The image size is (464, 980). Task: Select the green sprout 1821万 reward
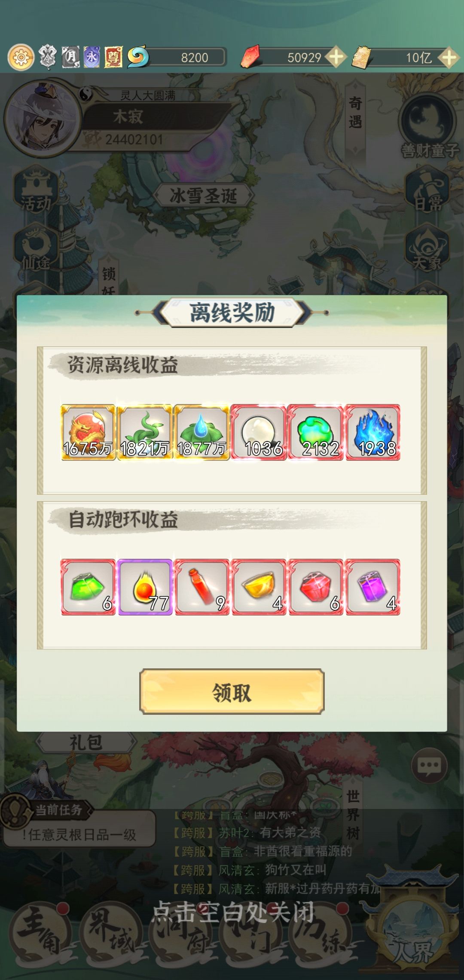point(145,432)
